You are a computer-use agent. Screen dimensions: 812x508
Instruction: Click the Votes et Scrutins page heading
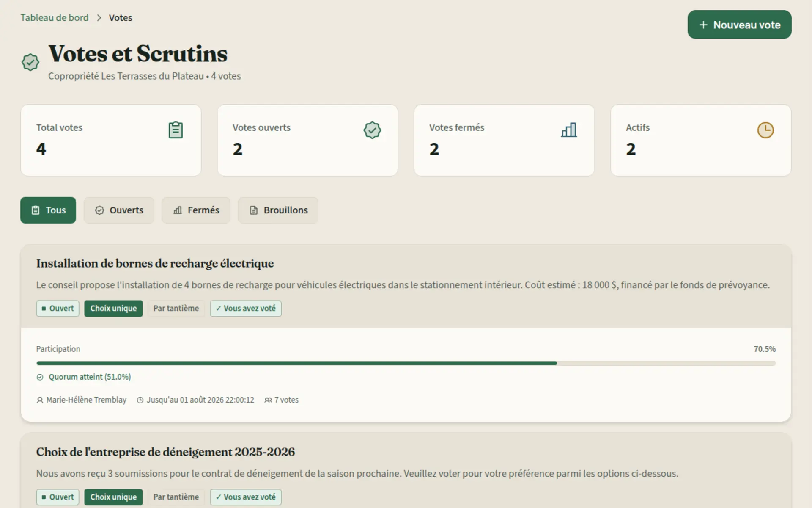pos(138,54)
